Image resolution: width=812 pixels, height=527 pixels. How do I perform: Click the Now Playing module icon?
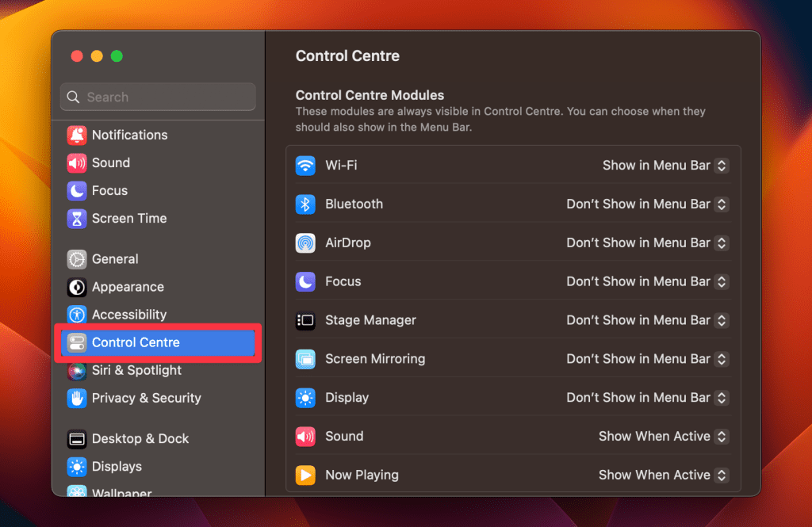(305, 475)
